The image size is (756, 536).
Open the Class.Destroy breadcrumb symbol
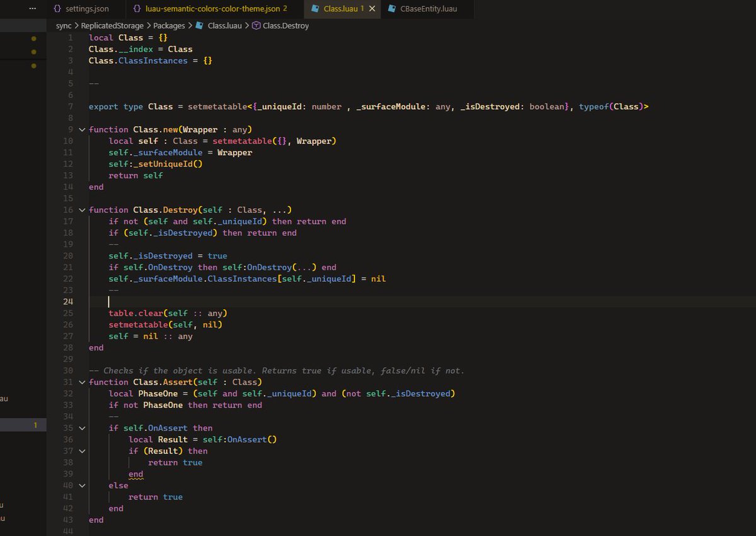pyautogui.click(x=285, y=26)
